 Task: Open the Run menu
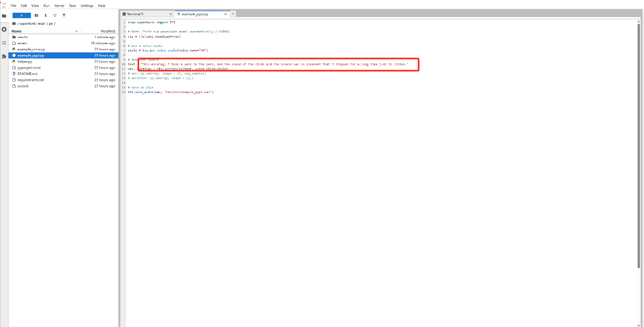47,6
